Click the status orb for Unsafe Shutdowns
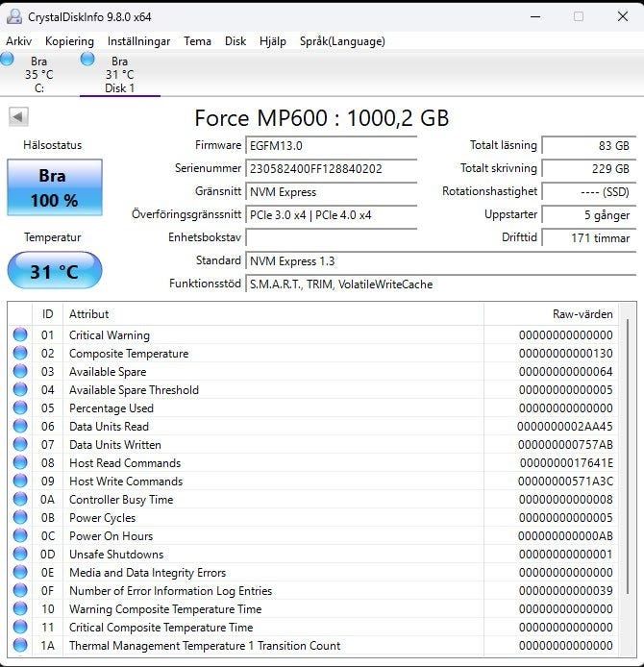The width and height of the screenshot is (644, 667). click(x=20, y=555)
